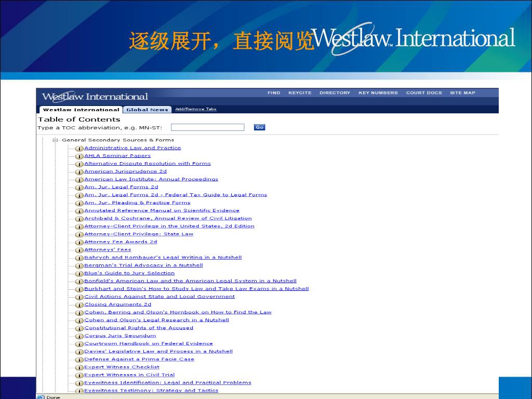Click info icon beside Administrative Law and Practice
Image resolution: width=532 pixels, height=399 pixels.
[79, 149]
